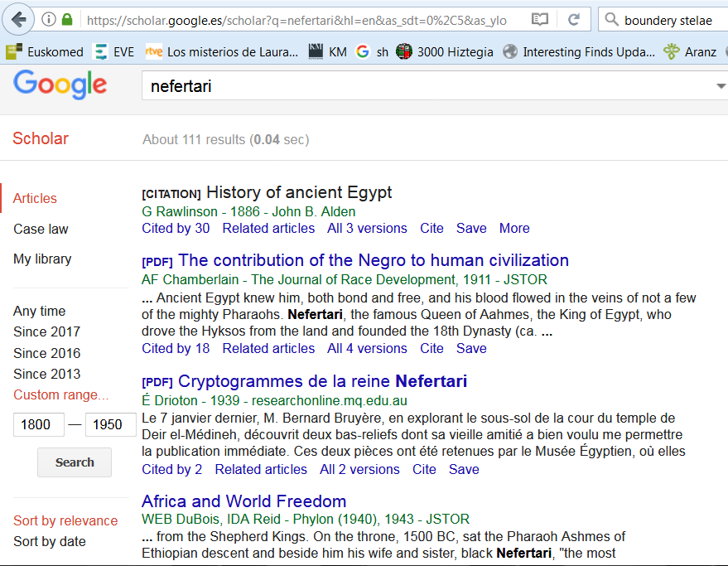Open Related articles for History of ancient Egypt
Image resolution: width=728 pixels, height=566 pixels.
[268, 228]
